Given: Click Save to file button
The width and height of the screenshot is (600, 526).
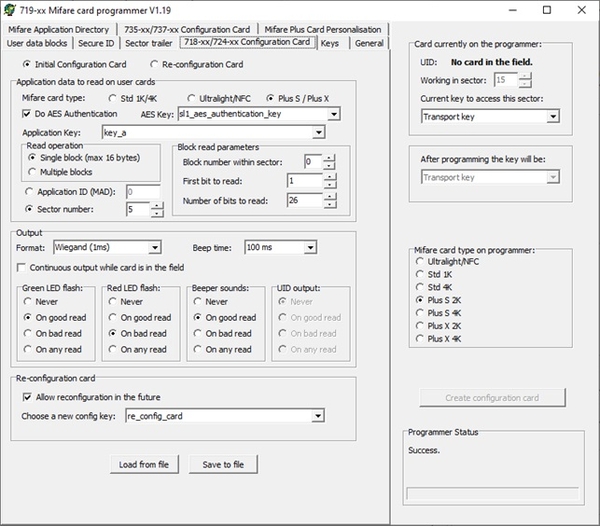Looking at the screenshot, I should [223, 464].
